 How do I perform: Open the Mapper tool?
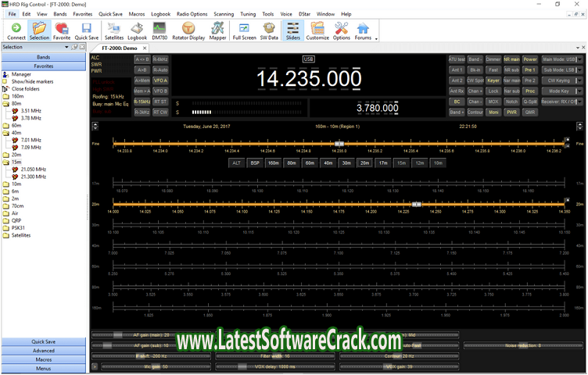[x=218, y=30]
